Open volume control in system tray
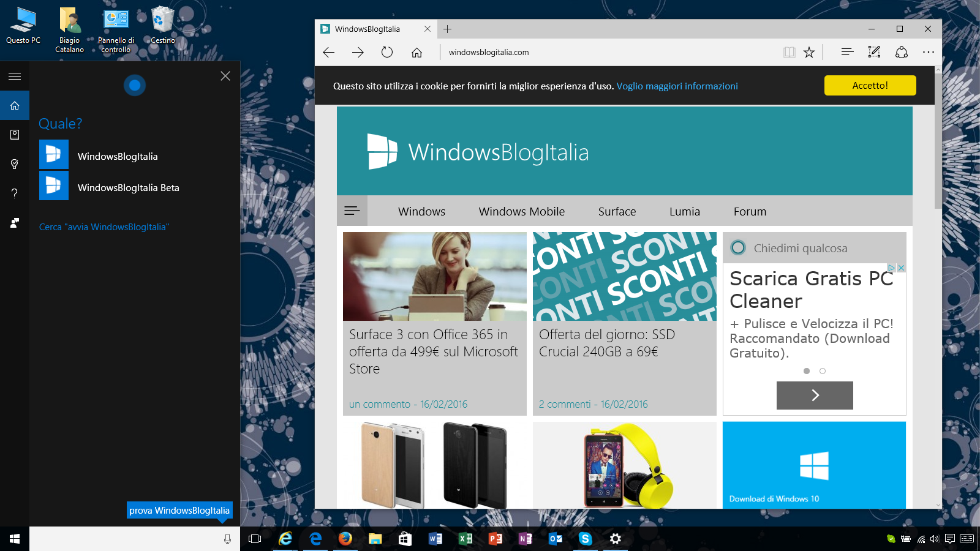This screenshot has width=980, height=551. tap(935, 539)
